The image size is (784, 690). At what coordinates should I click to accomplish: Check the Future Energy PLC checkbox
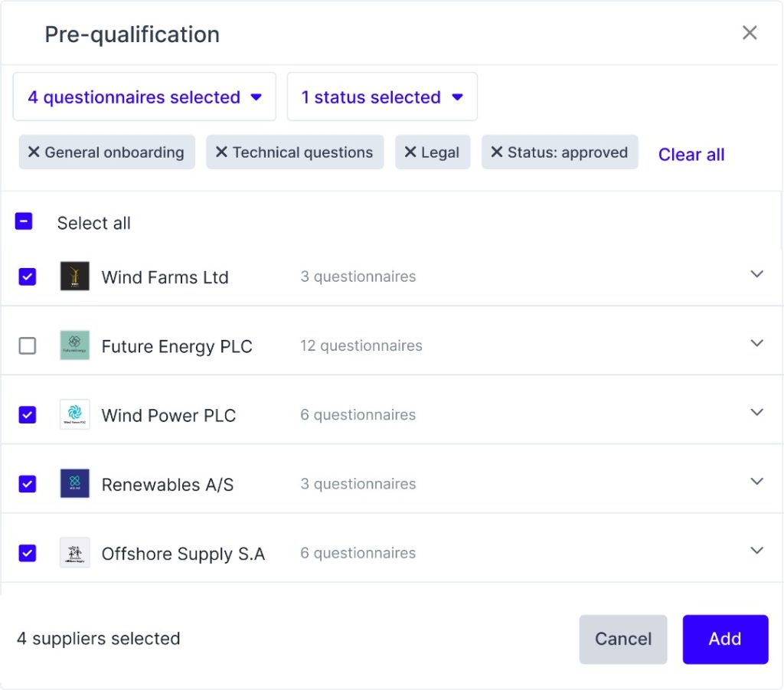point(28,345)
